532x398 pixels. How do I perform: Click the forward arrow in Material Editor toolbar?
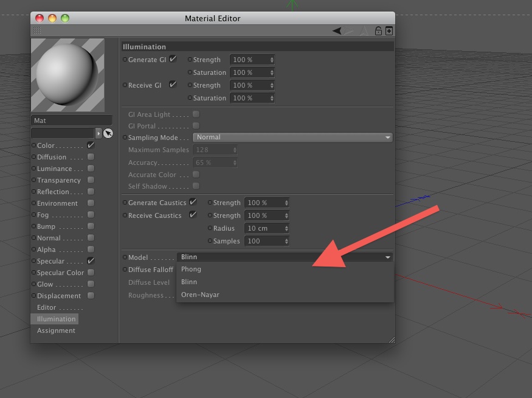point(348,31)
